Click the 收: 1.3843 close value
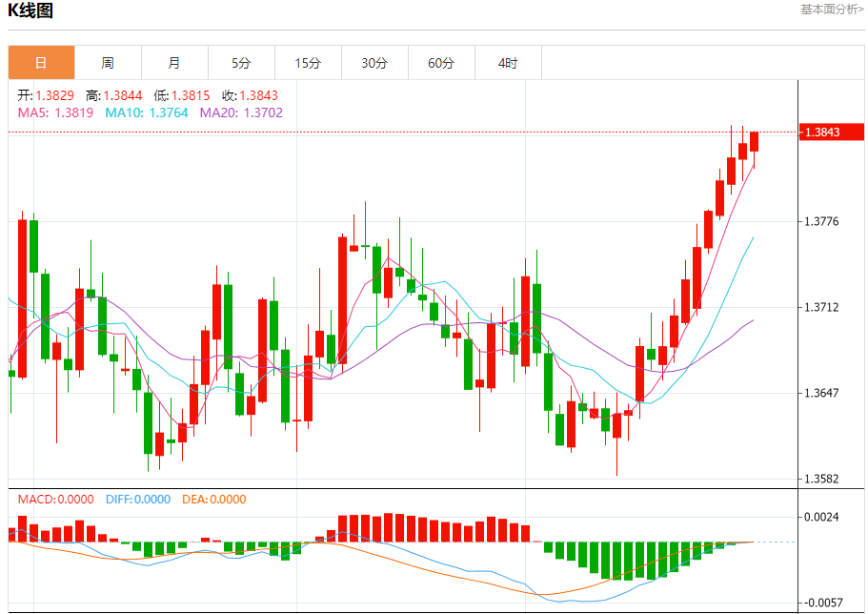The height and width of the screenshot is (614, 868). (251, 95)
